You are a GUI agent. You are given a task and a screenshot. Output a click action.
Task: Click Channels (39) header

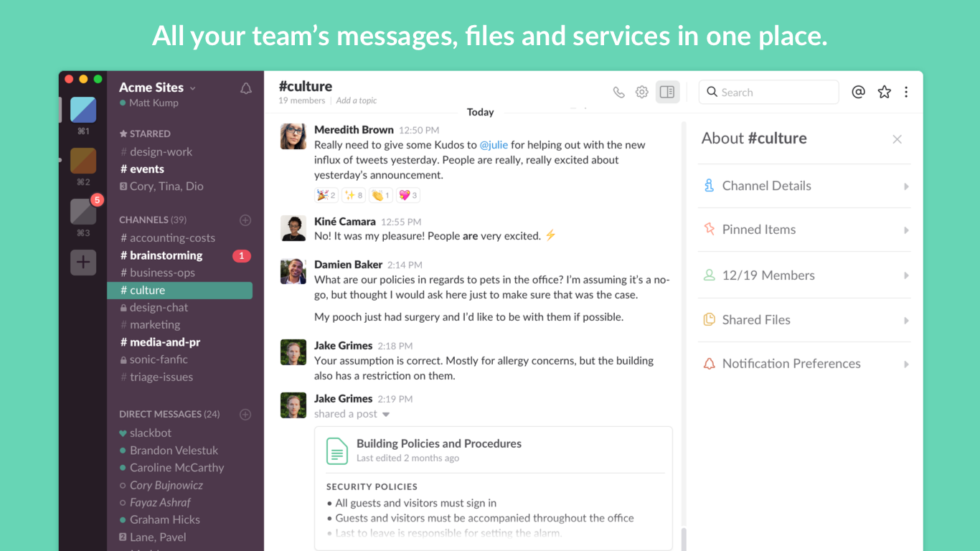[153, 220]
